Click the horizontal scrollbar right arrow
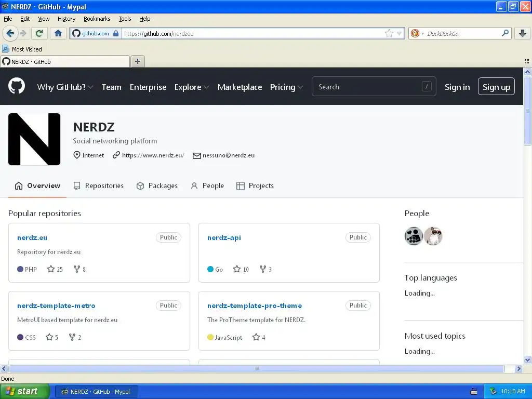 [x=518, y=368]
